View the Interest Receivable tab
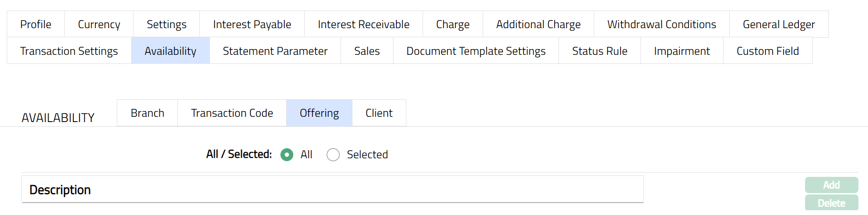868x215 pixels. click(363, 24)
